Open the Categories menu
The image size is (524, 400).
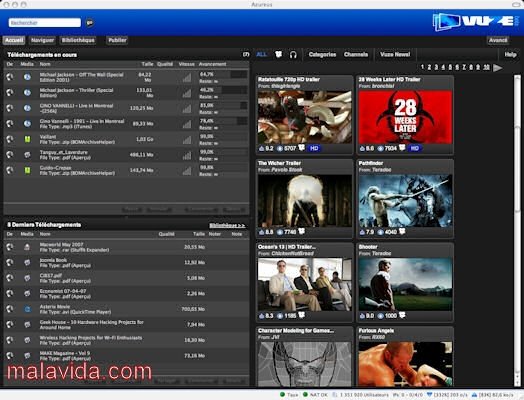pos(322,54)
